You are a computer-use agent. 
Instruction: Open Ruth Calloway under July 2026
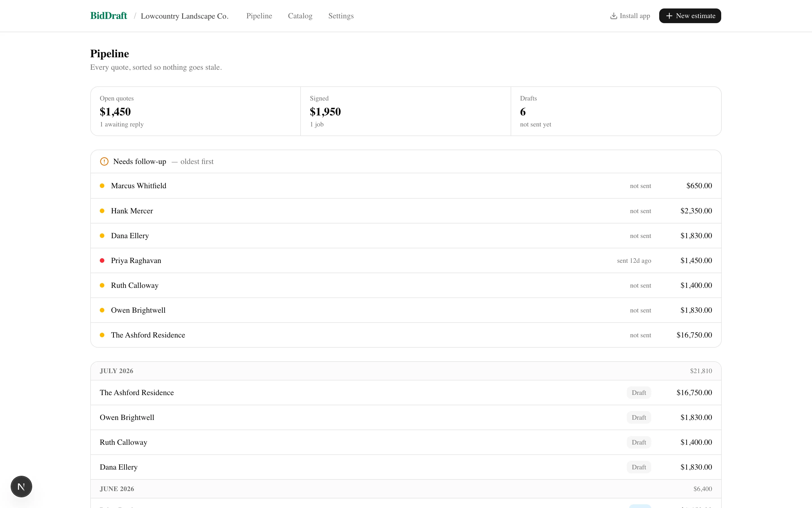[x=406, y=443]
